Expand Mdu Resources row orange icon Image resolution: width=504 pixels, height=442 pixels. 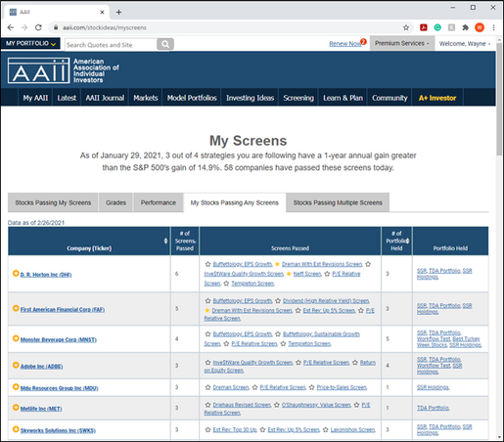[x=16, y=387]
